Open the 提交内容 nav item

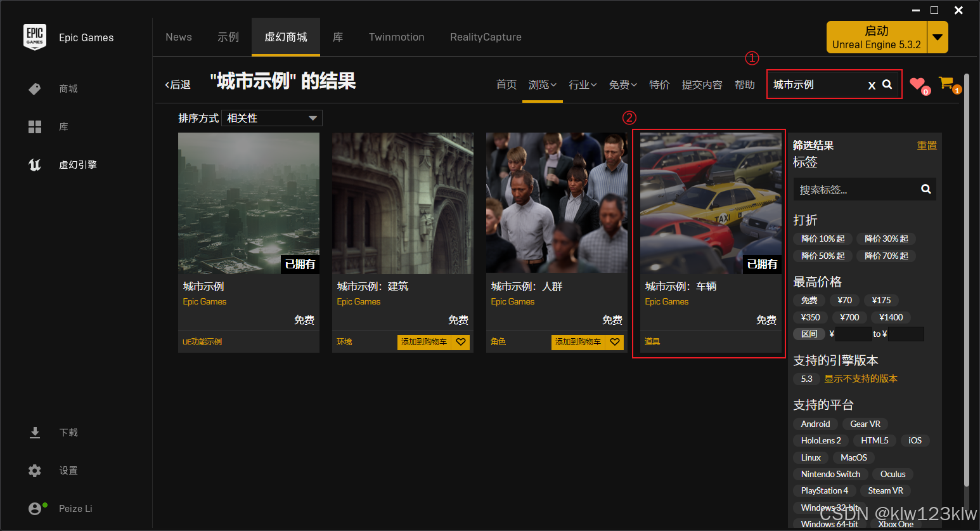702,84
